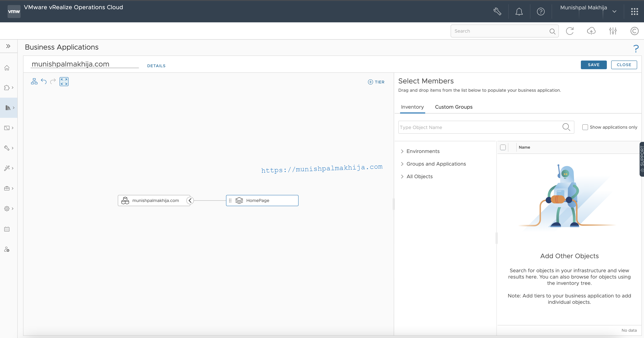Screen dimensions: 644x338
Task: Click the No data status text
Action: tap(629, 330)
